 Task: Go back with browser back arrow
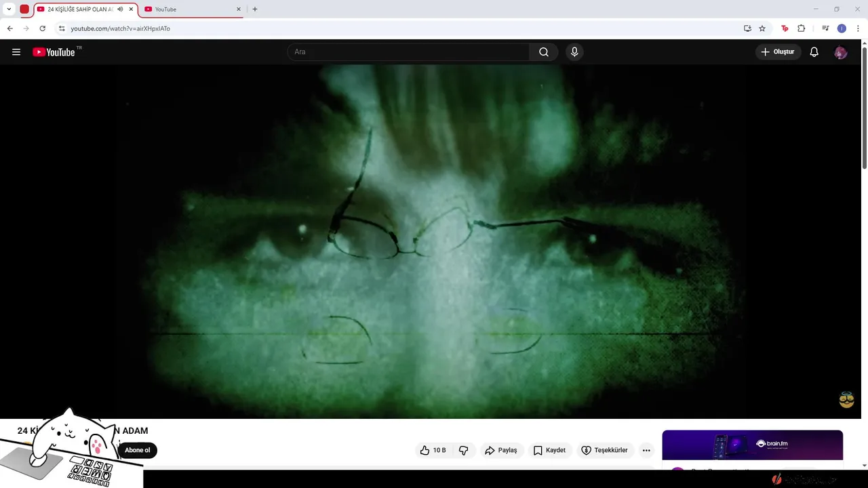9,28
